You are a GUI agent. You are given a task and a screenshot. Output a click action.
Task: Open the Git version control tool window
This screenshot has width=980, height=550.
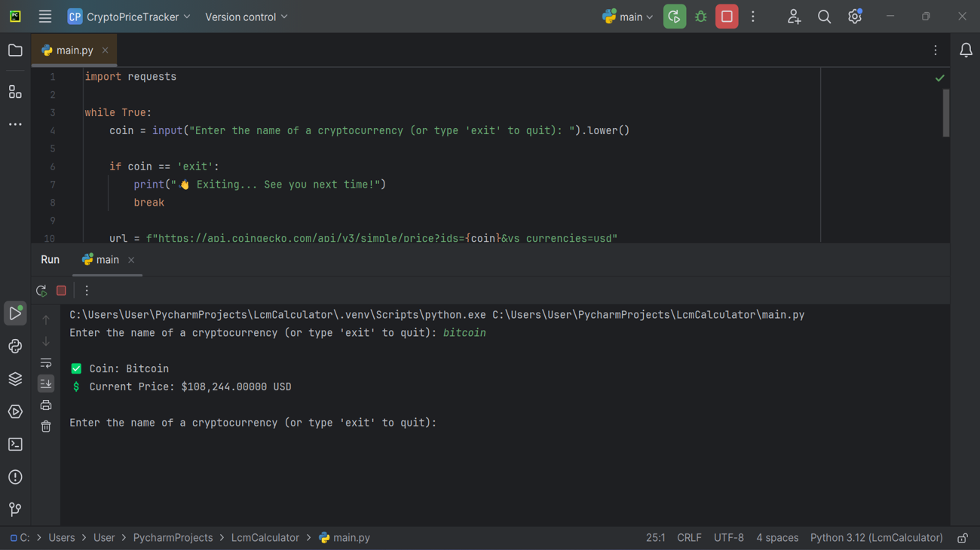point(15,510)
